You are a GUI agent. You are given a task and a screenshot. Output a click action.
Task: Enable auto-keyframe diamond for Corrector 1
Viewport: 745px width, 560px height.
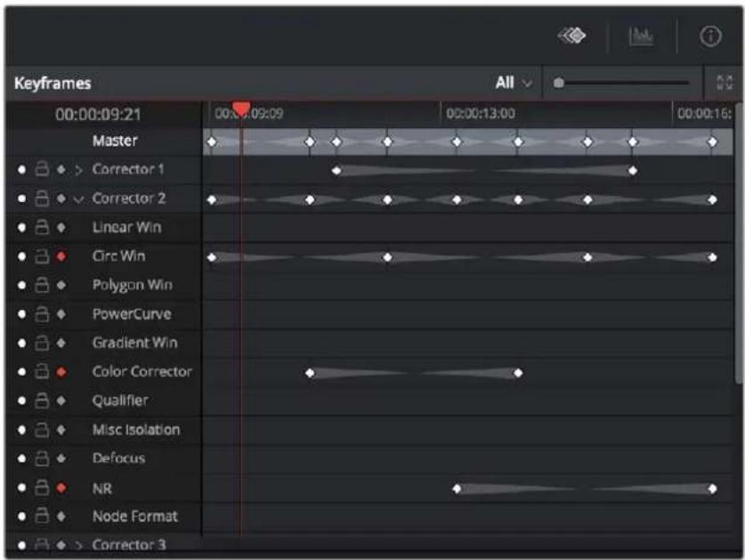[x=61, y=169]
